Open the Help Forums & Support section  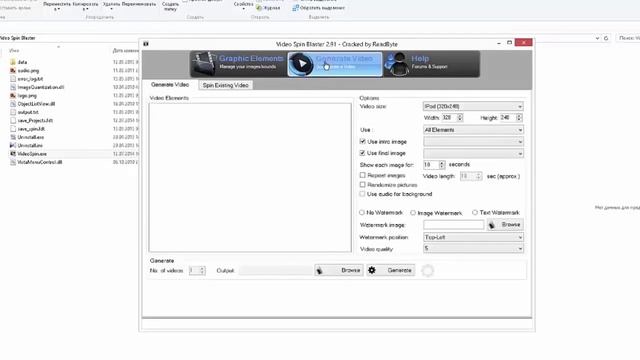[x=431, y=64]
